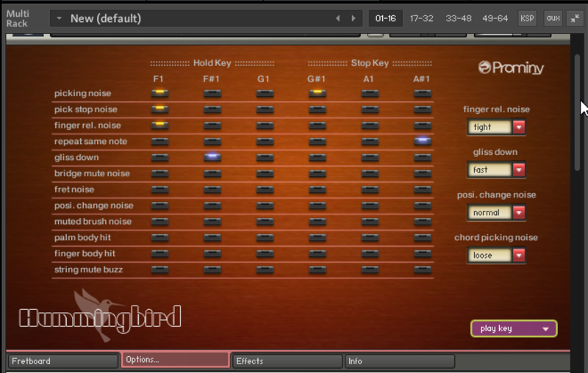588x373 pixels.
Task: Enable string mute buzz F1 switch
Action: [x=159, y=269]
